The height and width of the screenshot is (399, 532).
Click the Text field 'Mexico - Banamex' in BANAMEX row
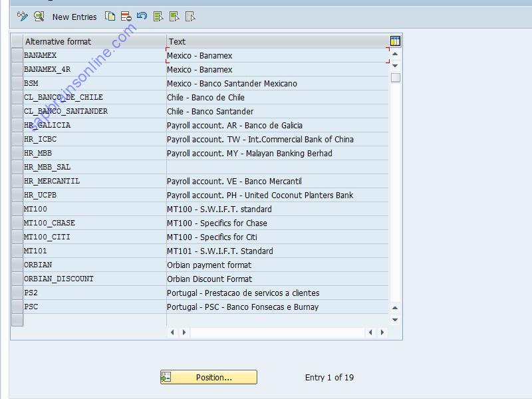click(x=277, y=55)
